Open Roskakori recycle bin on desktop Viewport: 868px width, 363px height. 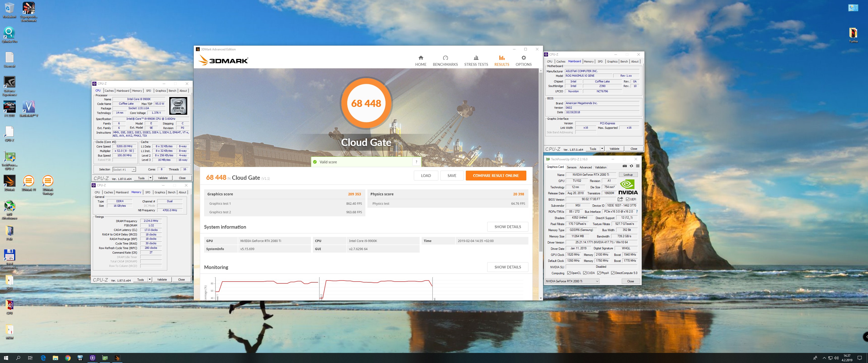coord(9,10)
